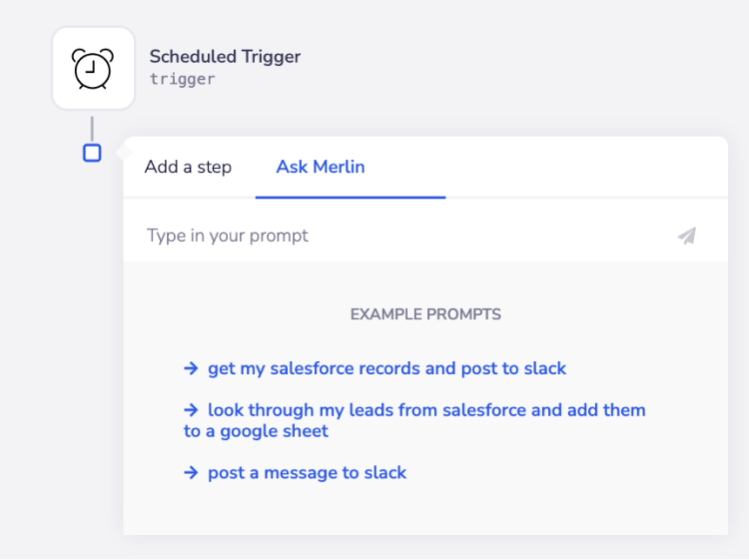Switch to the Add a step tab
This screenshot has width=749, height=560.
[x=188, y=167]
